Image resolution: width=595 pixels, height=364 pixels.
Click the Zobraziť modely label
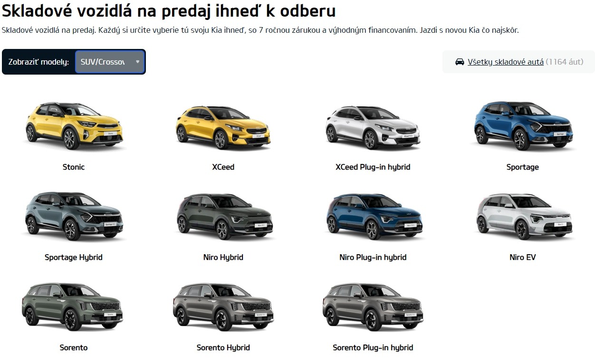pos(38,62)
